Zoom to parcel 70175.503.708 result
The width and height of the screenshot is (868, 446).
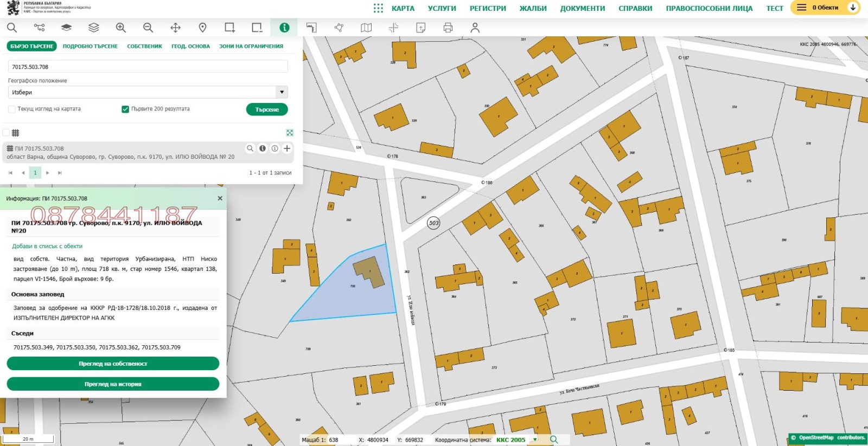pos(250,148)
